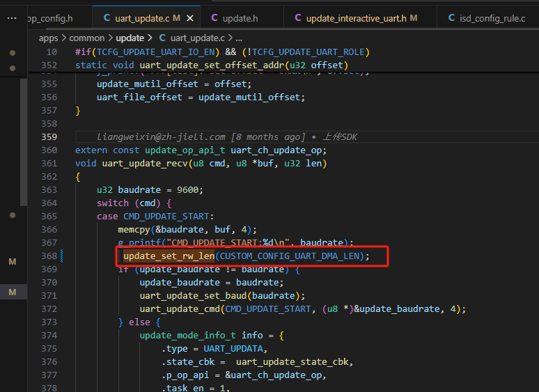Click UART_UPDATA value on line 375
The image size is (539, 392).
point(233,349)
